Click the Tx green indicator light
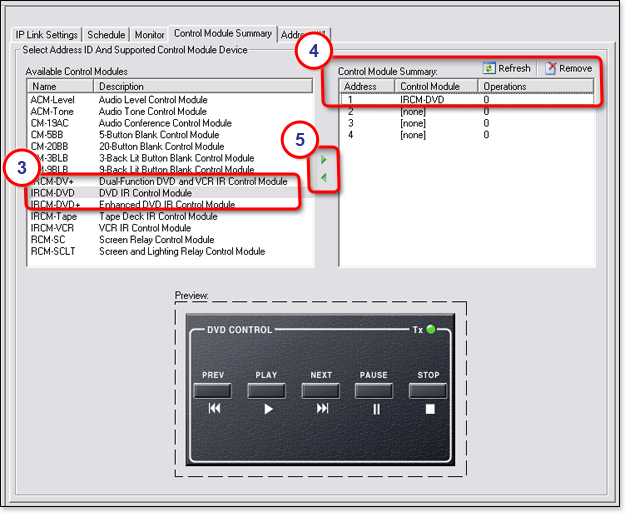630x517 pixels. 431,329
